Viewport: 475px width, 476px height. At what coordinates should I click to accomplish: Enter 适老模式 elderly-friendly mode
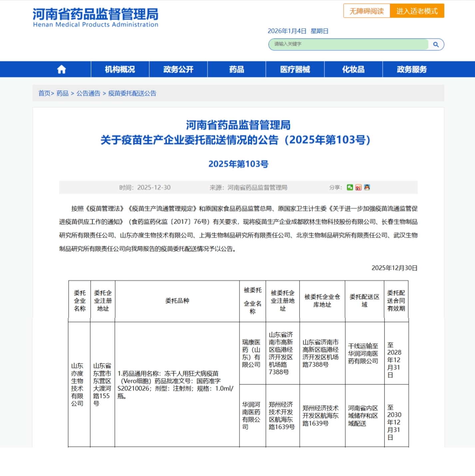[417, 10]
